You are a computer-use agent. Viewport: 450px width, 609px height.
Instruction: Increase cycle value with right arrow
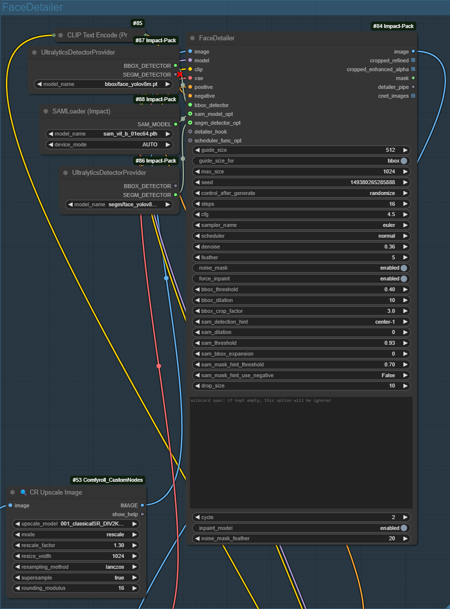pos(405,517)
